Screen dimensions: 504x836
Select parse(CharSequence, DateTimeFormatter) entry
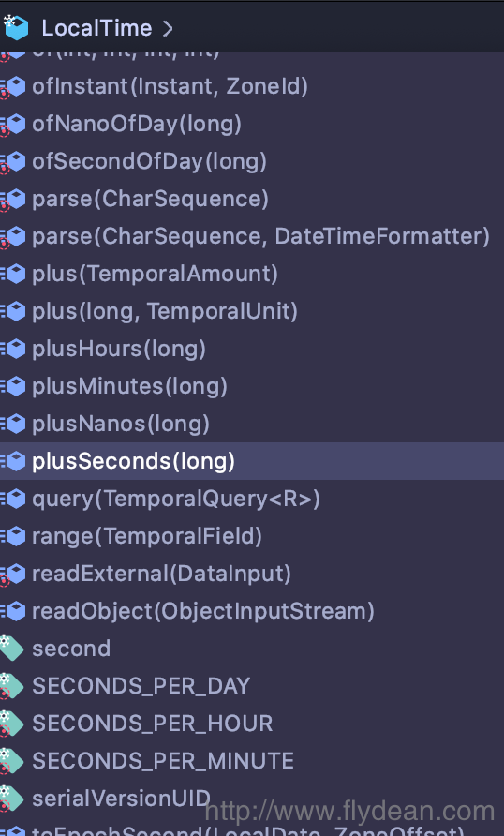252,236
